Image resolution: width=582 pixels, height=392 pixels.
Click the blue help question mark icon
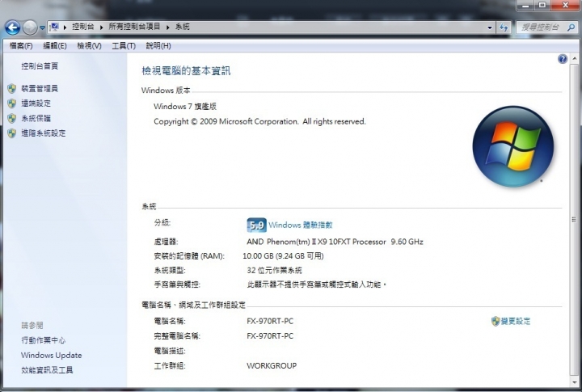coord(563,59)
